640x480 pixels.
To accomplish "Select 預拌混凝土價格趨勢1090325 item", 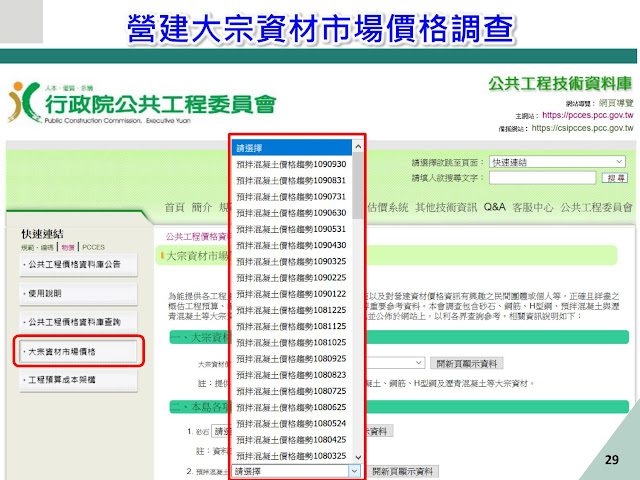I will point(291,261).
